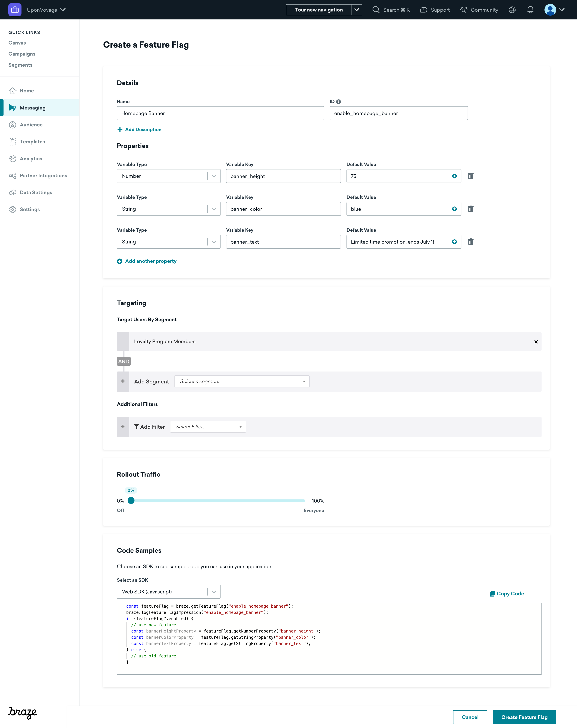The width and height of the screenshot is (577, 728).
Task: Click the feature flag Name field
Action: [x=220, y=113]
